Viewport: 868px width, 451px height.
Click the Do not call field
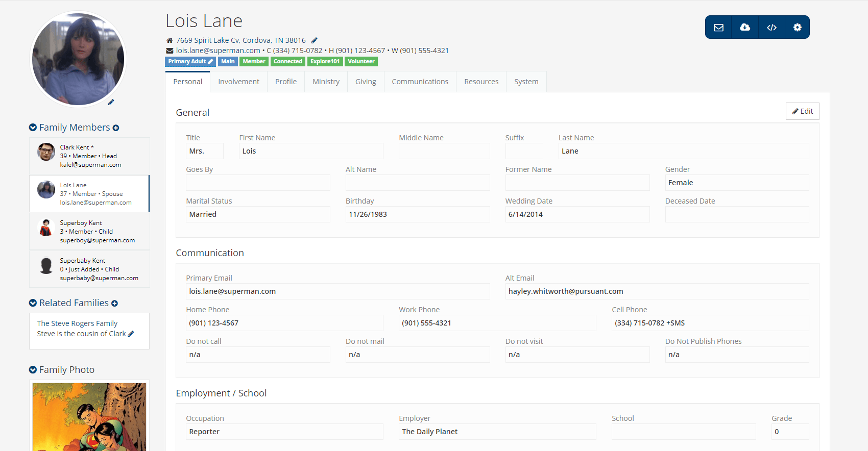click(x=258, y=355)
